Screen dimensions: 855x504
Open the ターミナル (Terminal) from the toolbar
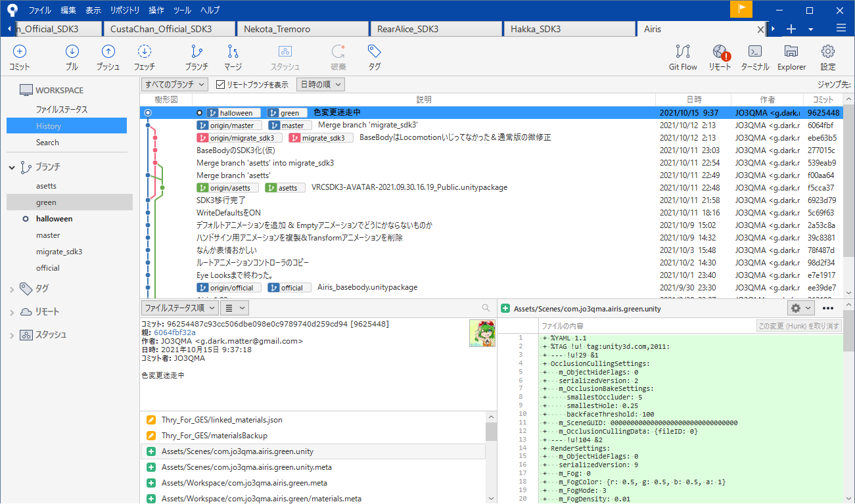(754, 57)
